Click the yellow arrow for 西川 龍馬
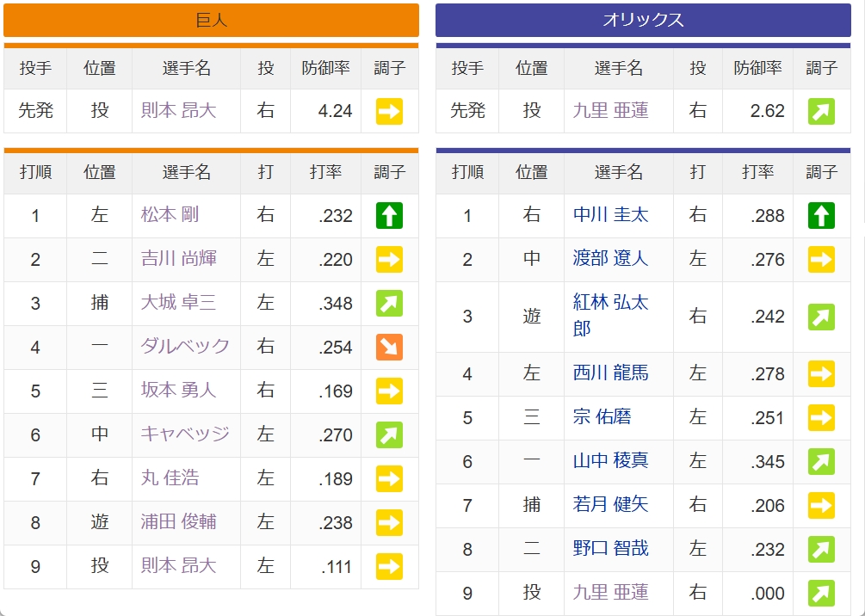This screenshot has width=865, height=616. [x=821, y=373]
